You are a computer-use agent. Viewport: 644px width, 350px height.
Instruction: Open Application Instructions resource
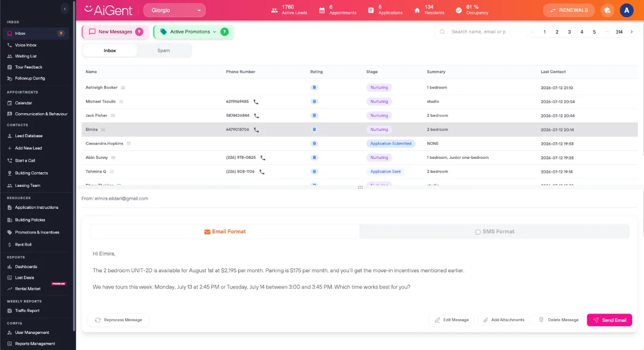click(x=36, y=207)
